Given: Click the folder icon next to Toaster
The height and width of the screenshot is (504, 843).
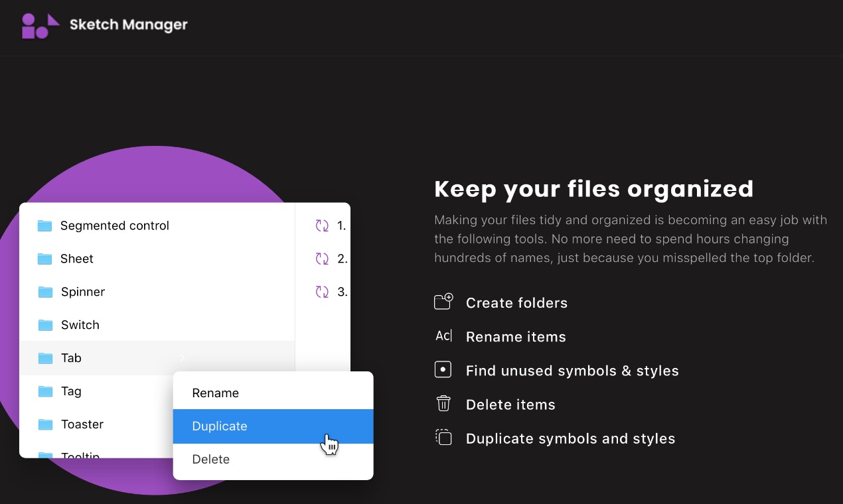Looking at the screenshot, I should pos(44,424).
